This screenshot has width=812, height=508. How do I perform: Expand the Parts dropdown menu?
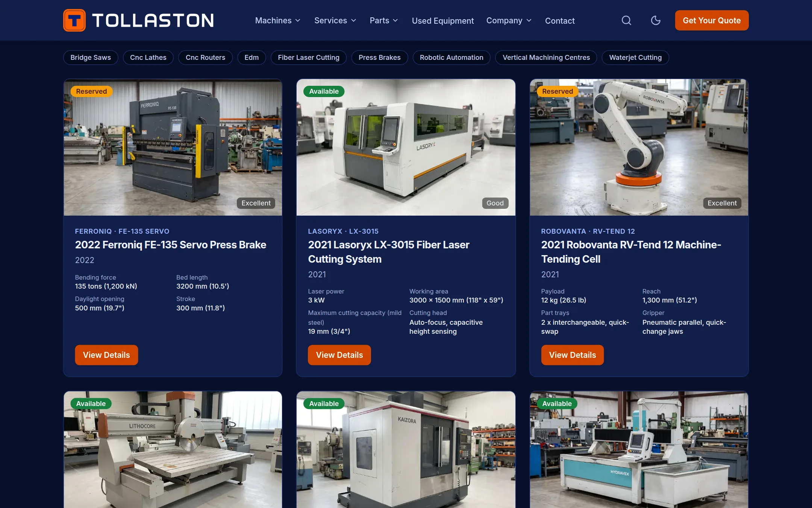click(383, 20)
